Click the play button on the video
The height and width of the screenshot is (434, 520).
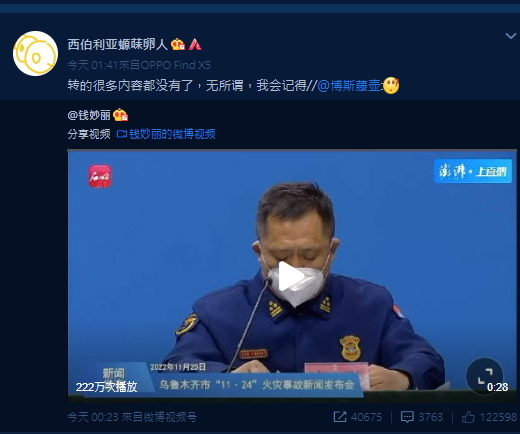[291, 276]
